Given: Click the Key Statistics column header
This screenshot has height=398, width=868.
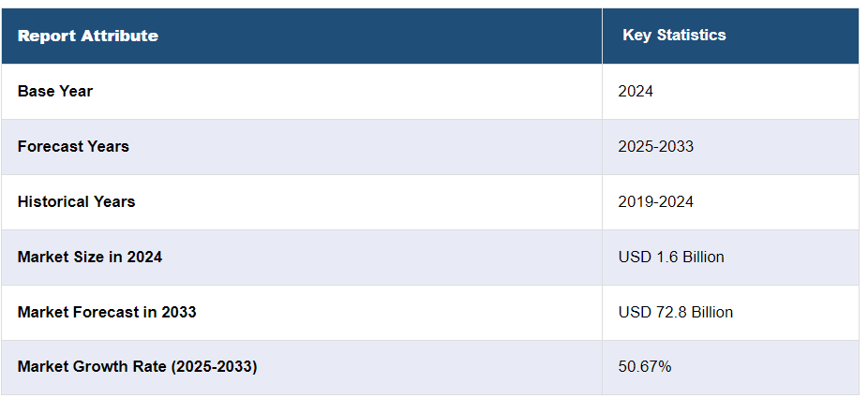Looking at the screenshot, I should (x=674, y=36).
